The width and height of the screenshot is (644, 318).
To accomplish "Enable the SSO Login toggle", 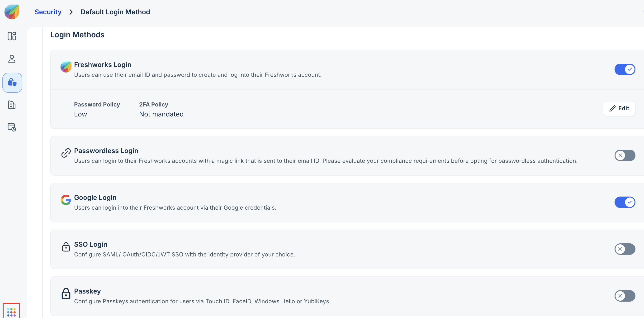I will click(x=625, y=249).
